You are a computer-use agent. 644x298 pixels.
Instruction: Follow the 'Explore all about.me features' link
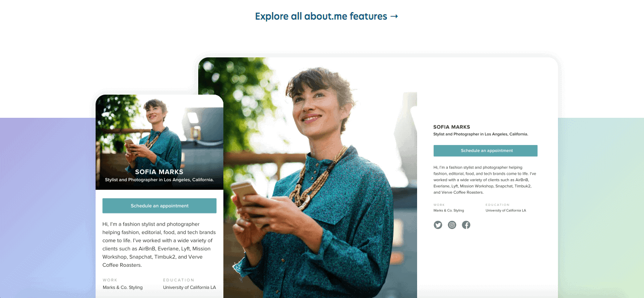pos(327,16)
